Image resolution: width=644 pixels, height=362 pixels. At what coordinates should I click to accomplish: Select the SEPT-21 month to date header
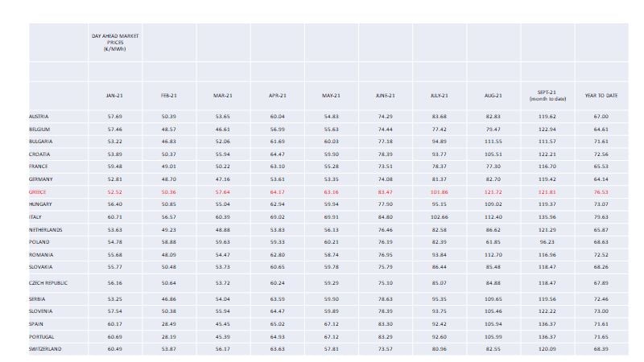[x=547, y=96]
